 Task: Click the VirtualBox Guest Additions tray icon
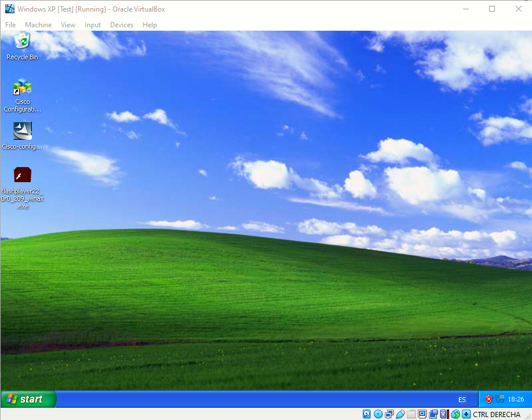500,399
